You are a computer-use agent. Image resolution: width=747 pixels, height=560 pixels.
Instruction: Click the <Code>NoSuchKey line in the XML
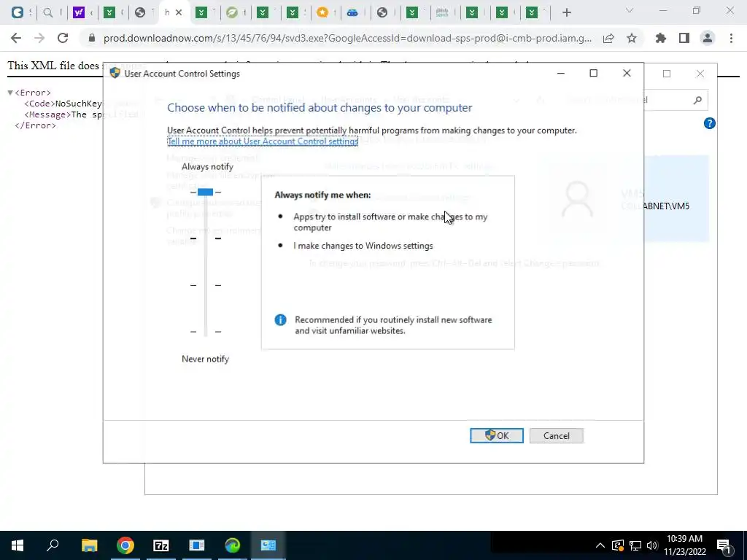click(63, 104)
